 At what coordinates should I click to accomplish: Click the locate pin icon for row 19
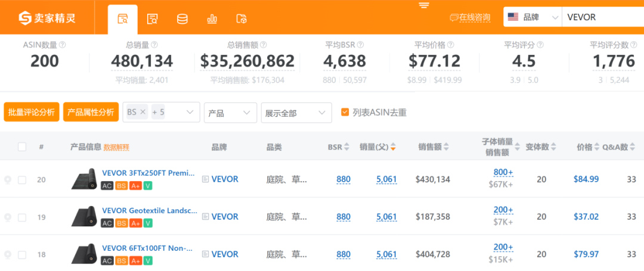pyautogui.click(x=7, y=217)
